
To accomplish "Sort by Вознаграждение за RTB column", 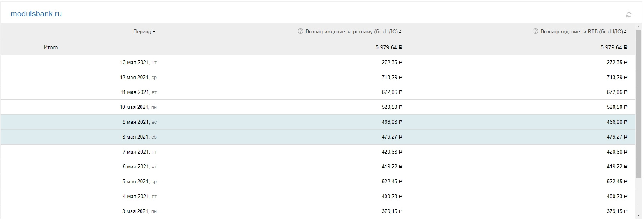I will [583, 32].
